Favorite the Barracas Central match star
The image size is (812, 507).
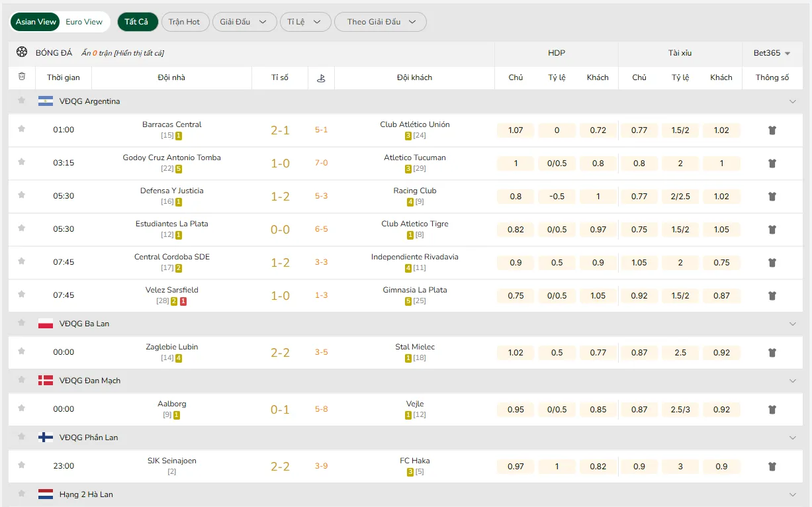(21, 129)
